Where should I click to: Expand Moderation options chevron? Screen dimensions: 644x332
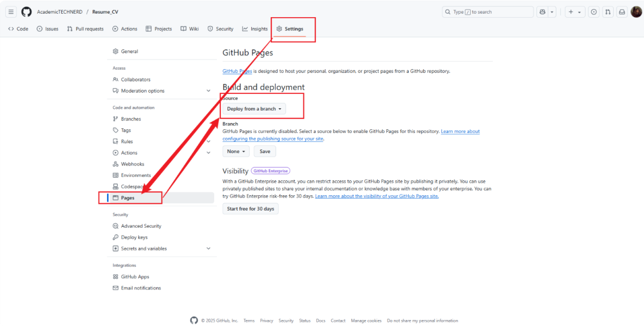[208, 91]
